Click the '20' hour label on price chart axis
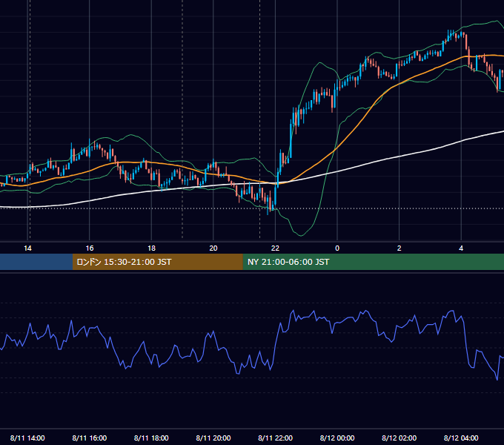This screenshot has width=504, height=445. coord(213,248)
